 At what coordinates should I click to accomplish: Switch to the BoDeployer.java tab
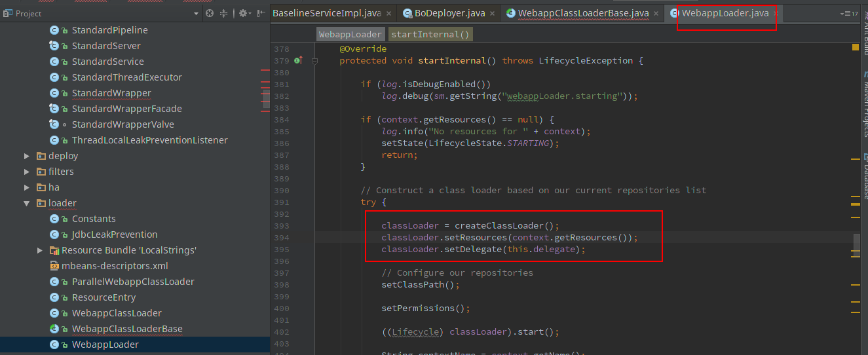tap(446, 13)
